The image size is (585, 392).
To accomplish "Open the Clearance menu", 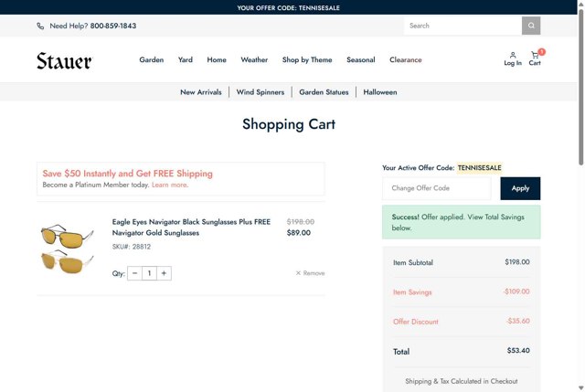I will click(x=406, y=59).
